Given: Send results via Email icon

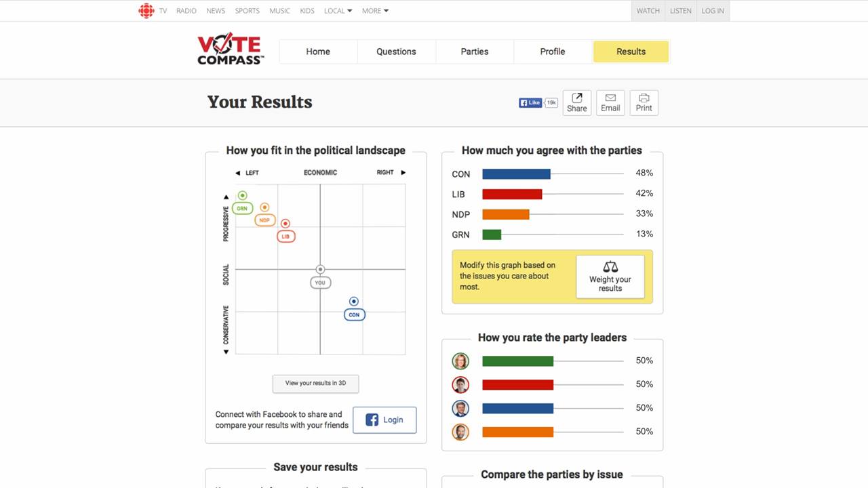Looking at the screenshot, I should tap(610, 103).
